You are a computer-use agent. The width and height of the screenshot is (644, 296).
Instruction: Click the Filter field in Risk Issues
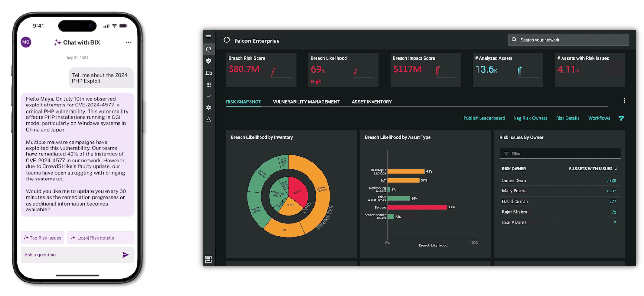560,153
